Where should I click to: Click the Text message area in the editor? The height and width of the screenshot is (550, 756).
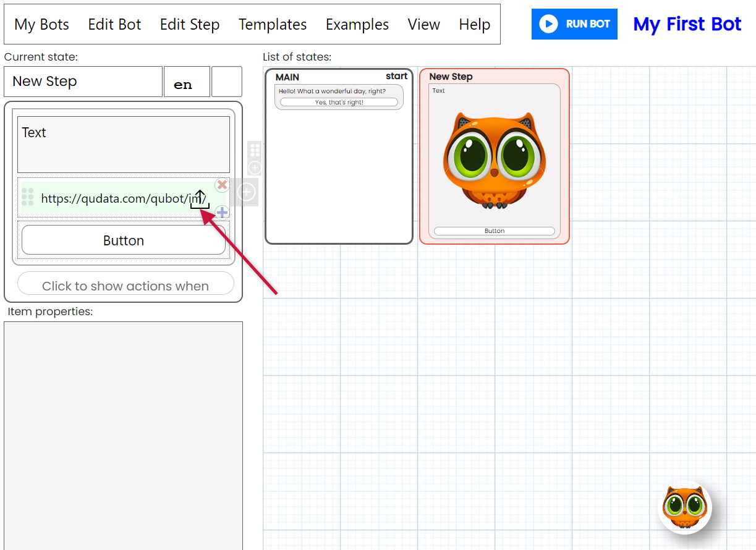coord(124,145)
